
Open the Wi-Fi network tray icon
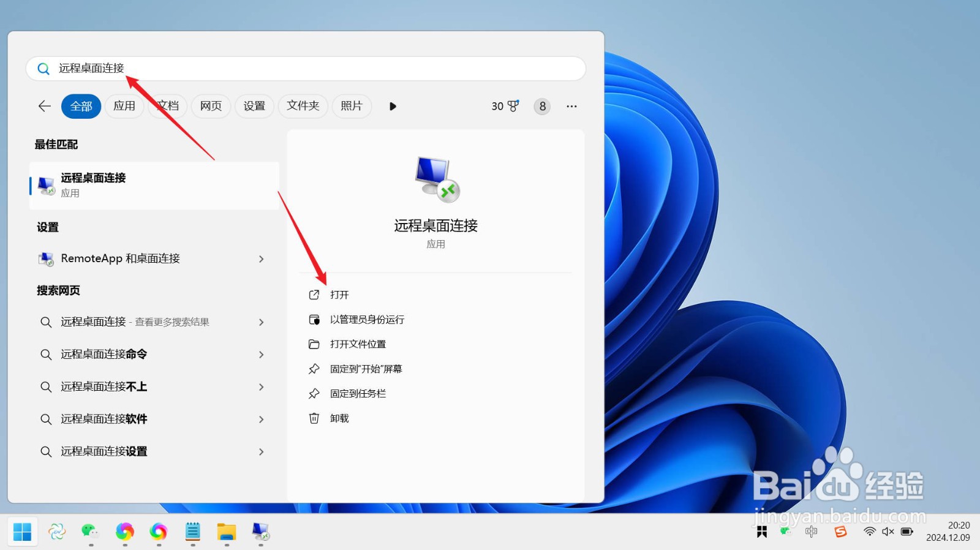click(869, 532)
